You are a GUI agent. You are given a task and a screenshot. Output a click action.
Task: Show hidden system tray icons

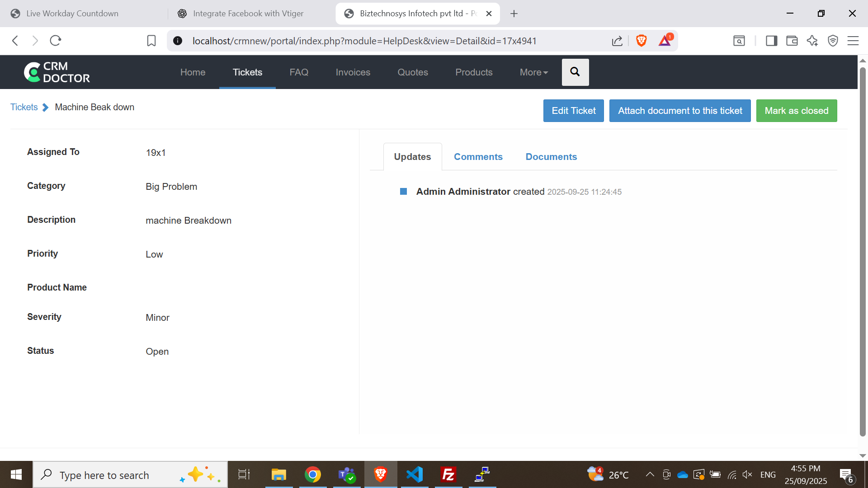[650, 474]
